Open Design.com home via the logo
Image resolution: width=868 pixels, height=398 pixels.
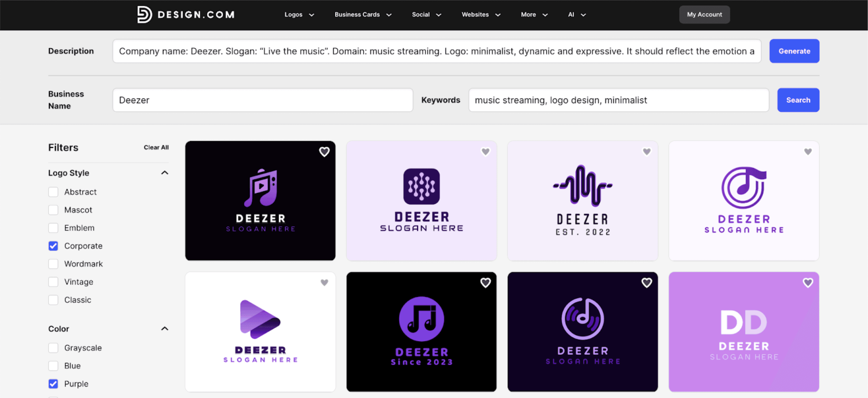tap(186, 14)
